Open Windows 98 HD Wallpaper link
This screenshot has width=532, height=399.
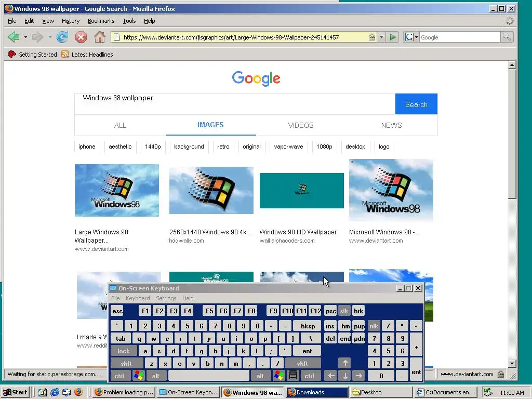tap(298, 232)
